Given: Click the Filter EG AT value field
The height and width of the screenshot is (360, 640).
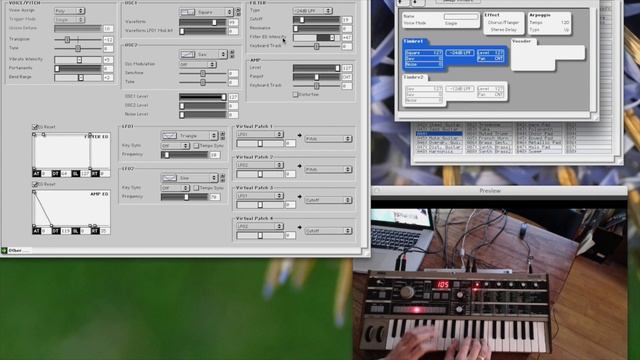Looking at the screenshot, I should tap(46, 173).
